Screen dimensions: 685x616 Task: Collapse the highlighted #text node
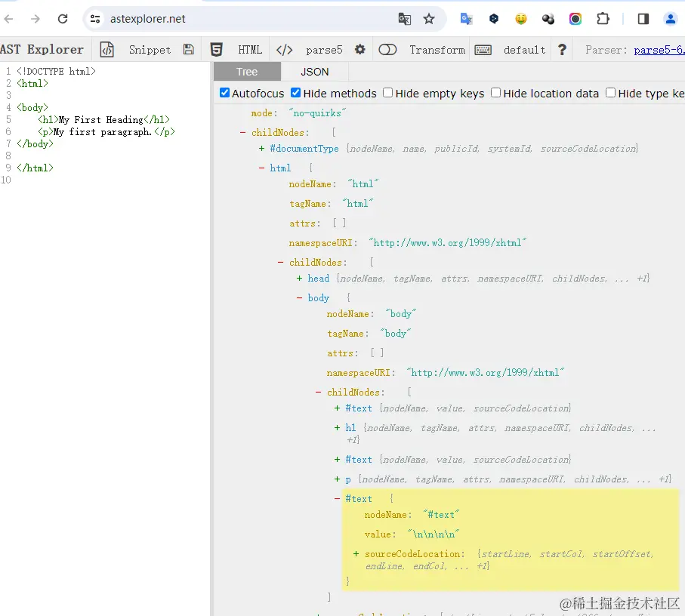click(x=338, y=498)
